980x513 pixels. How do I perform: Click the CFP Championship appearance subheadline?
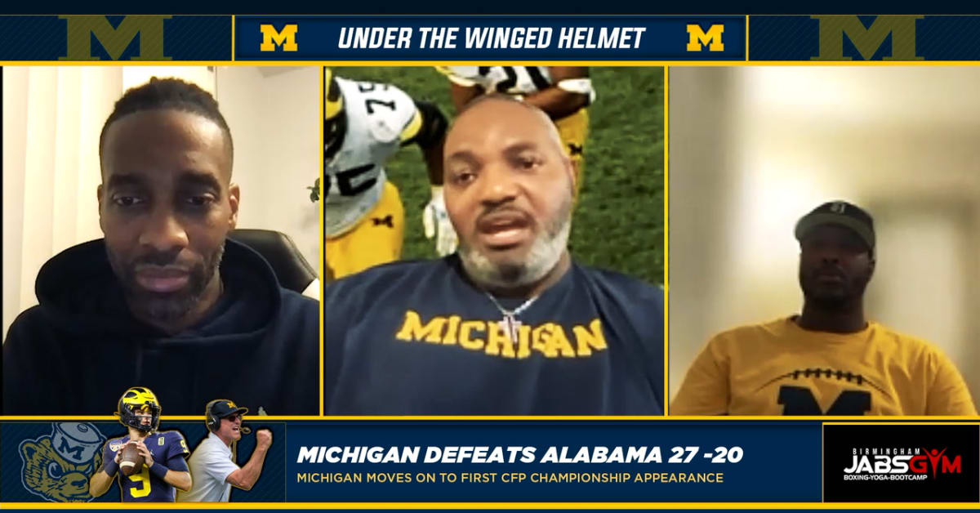tap(510, 478)
